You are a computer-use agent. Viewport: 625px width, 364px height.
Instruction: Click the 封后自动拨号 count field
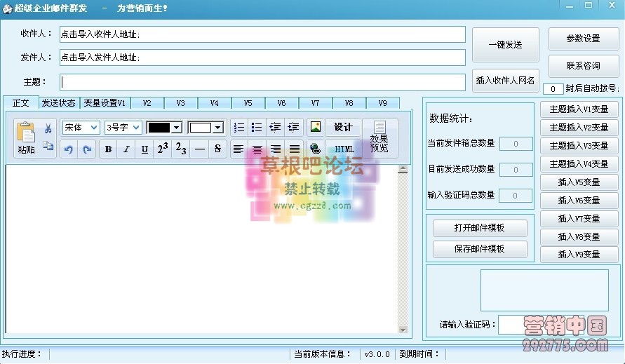click(553, 89)
